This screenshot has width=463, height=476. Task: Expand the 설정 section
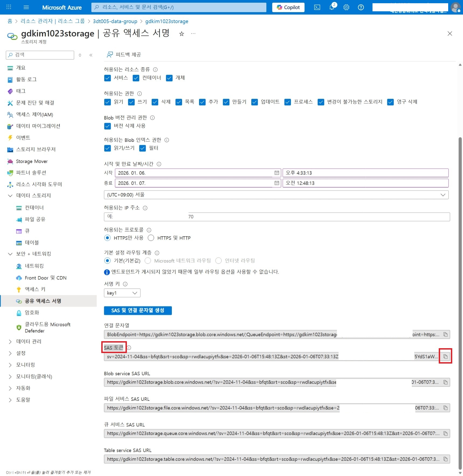[10, 353]
